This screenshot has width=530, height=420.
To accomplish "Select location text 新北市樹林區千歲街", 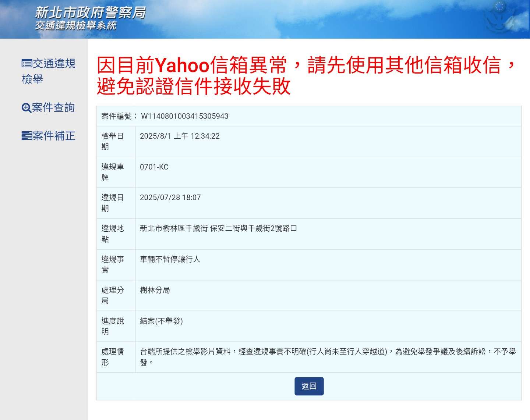I will click(174, 228).
